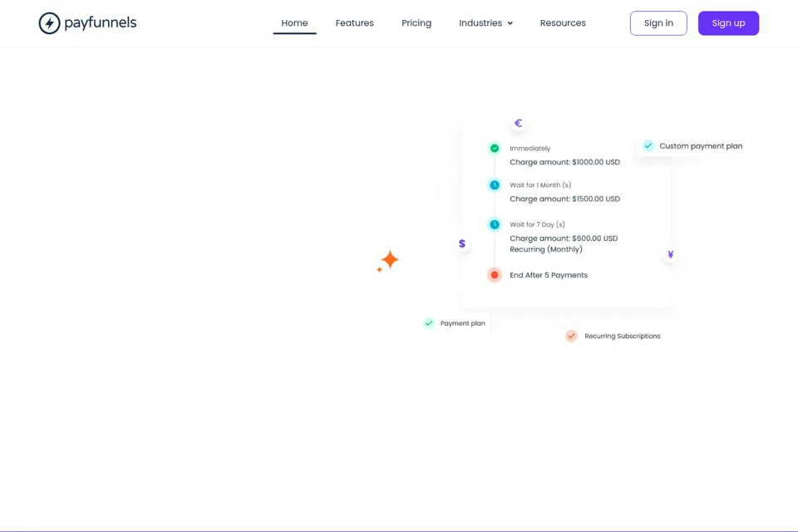Click the 'Immediately' step text

coord(530,149)
